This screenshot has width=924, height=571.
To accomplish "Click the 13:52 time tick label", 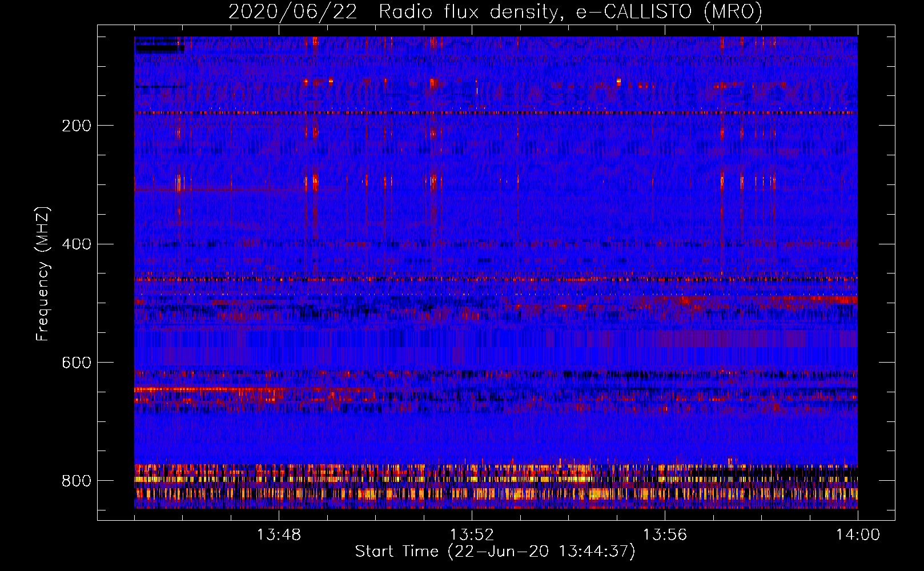I will tap(472, 535).
